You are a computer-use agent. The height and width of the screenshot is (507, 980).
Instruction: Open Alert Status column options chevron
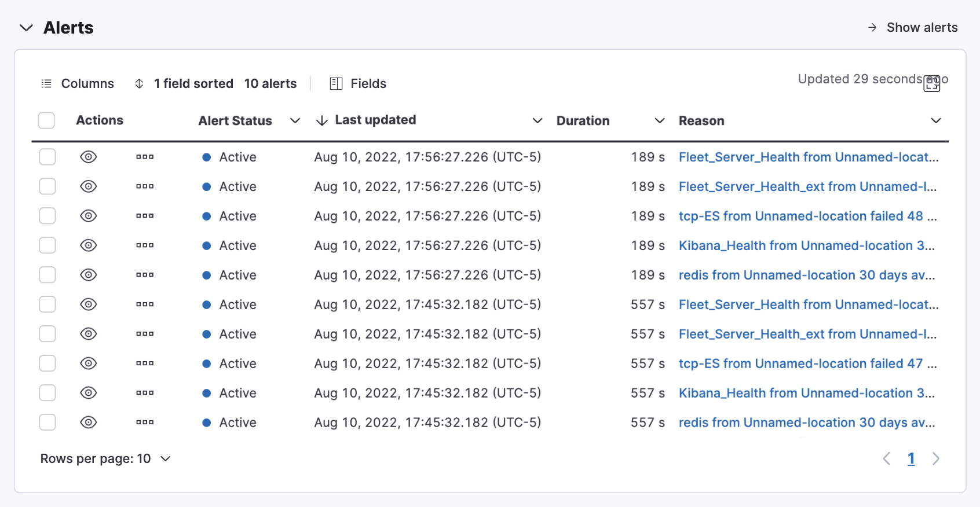tap(295, 120)
